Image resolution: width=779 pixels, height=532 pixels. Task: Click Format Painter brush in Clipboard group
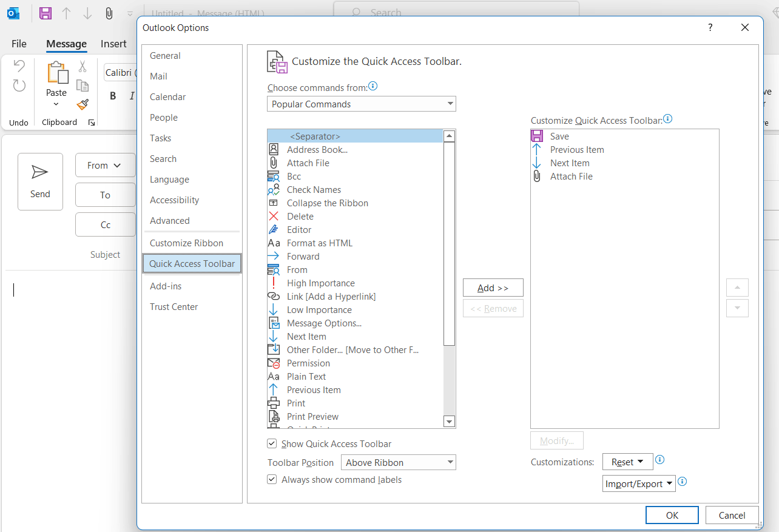coord(83,104)
